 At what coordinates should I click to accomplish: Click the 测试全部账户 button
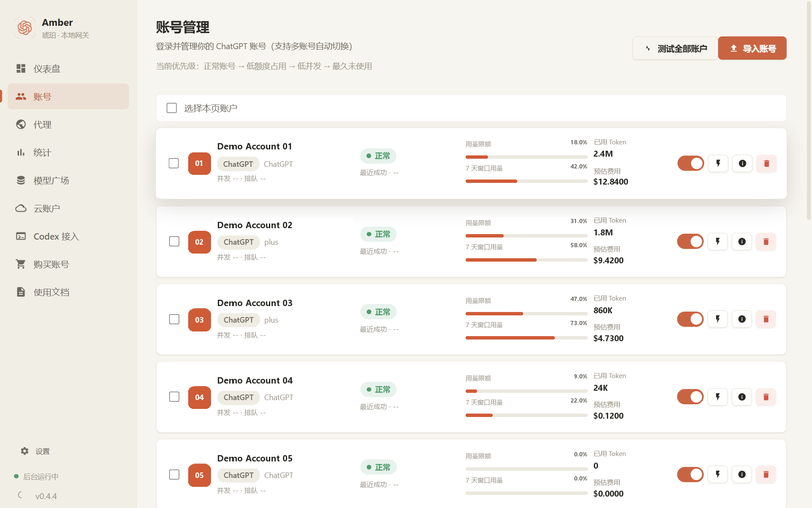(675, 48)
